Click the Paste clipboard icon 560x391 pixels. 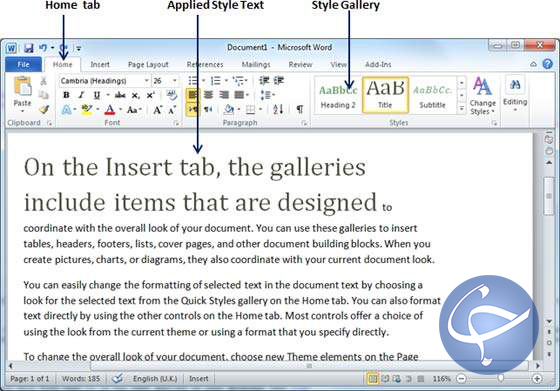(x=22, y=87)
